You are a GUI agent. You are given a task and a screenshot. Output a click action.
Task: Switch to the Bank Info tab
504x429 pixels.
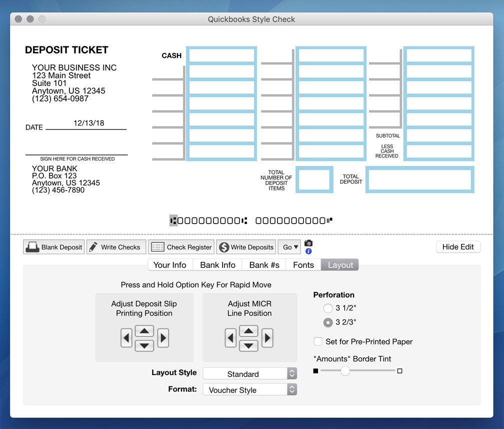tap(217, 265)
